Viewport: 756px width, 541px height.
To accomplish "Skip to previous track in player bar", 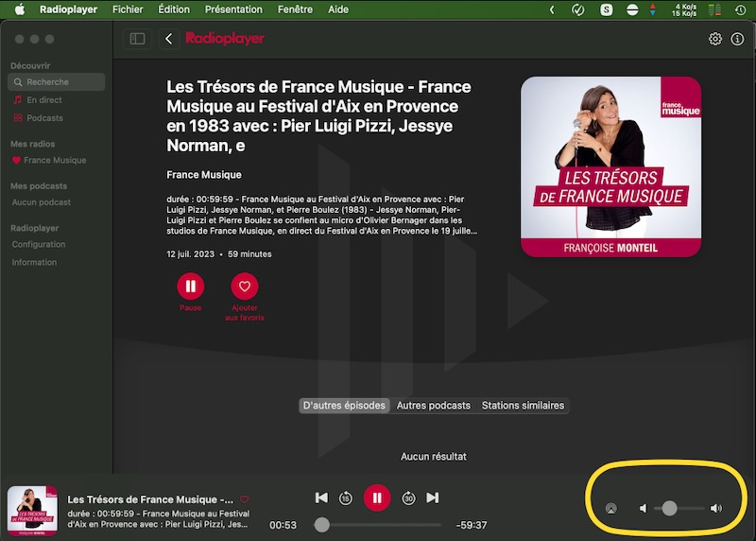I will (x=321, y=497).
